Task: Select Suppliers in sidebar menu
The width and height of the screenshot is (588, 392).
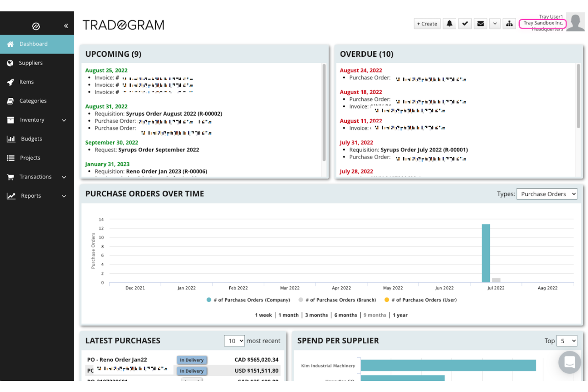Action: click(x=31, y=63)
